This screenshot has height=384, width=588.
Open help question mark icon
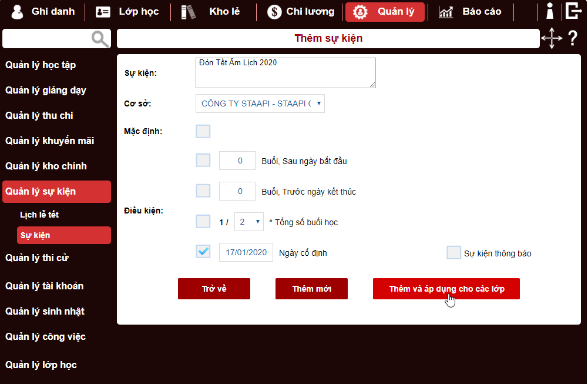pyautogui.click(x=573, y=39)
